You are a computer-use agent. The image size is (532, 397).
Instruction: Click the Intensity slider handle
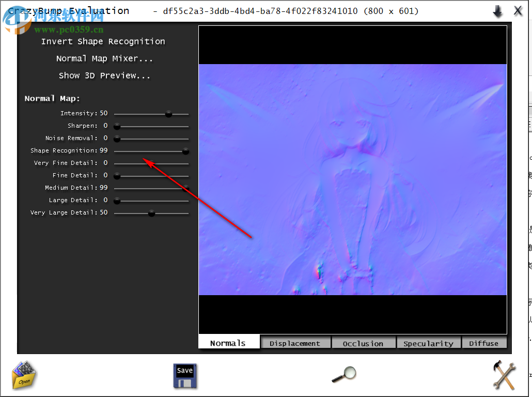168,114
